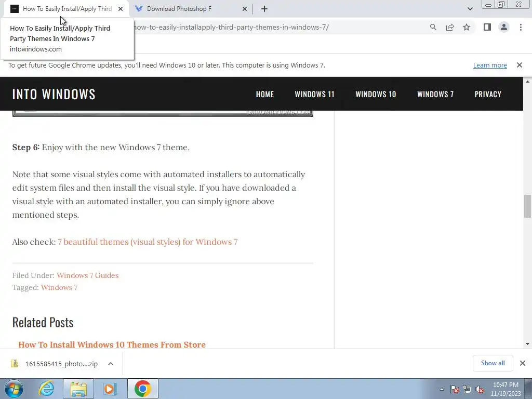Open the muted volume tray icon

pyautogui.click(x=480, y=390)
